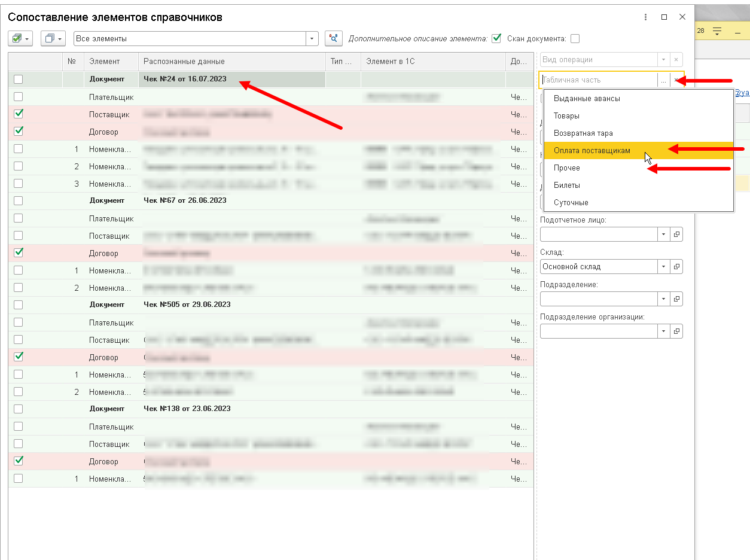Maximize the Сопоставление элементов справочников window
The height and width of the screenshot is (560, 750).
664,17
